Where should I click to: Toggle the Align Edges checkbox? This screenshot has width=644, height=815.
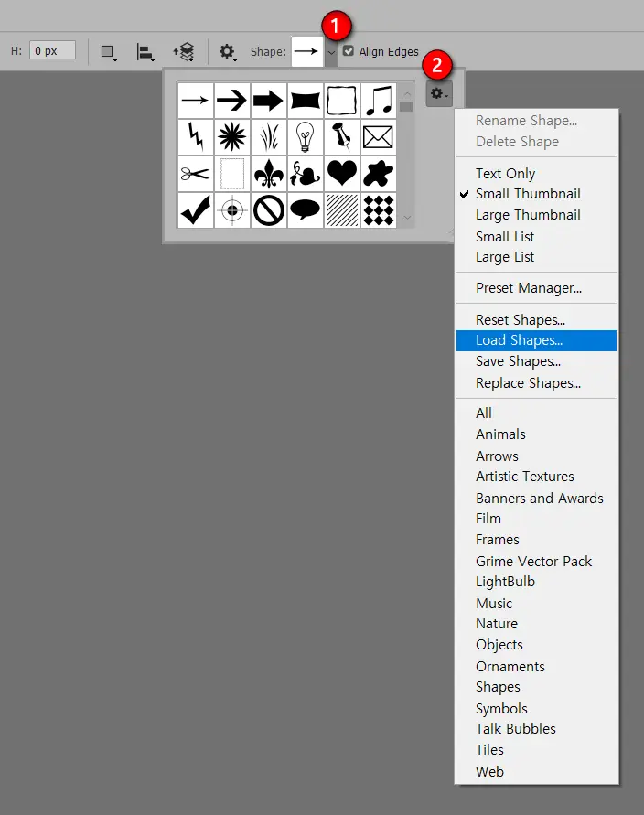pyautogui.click(x=349, y=51)
